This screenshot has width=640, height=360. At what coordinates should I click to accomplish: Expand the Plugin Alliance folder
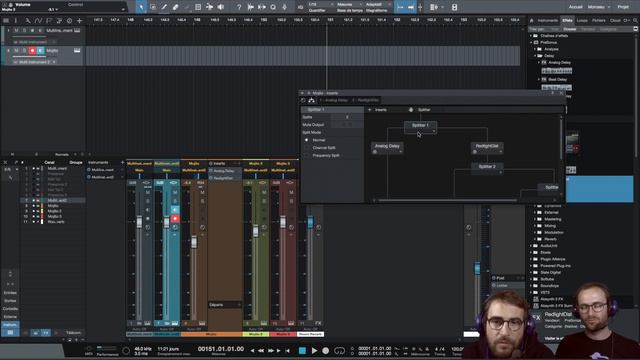coord(531,259)
